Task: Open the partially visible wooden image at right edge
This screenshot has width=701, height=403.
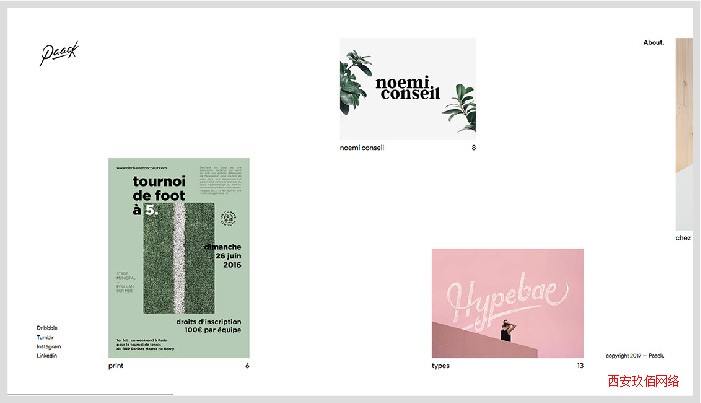Action: point(683,134)
